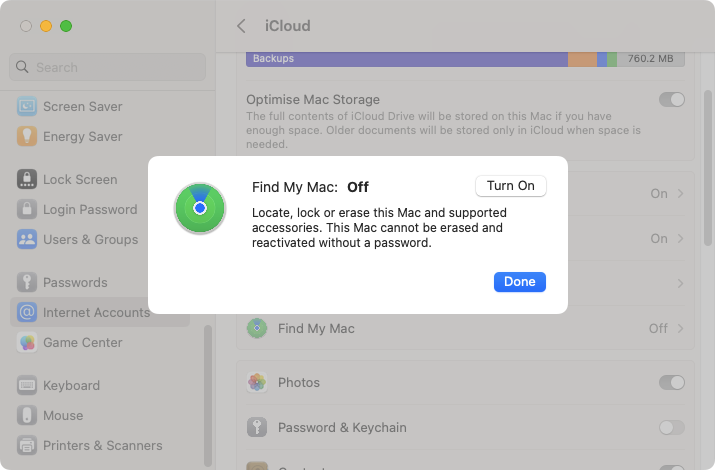The height and width of the screenshot is (470, 715).
Task: Select Energy Saver label in sidebar
Action: click(83, 136)
